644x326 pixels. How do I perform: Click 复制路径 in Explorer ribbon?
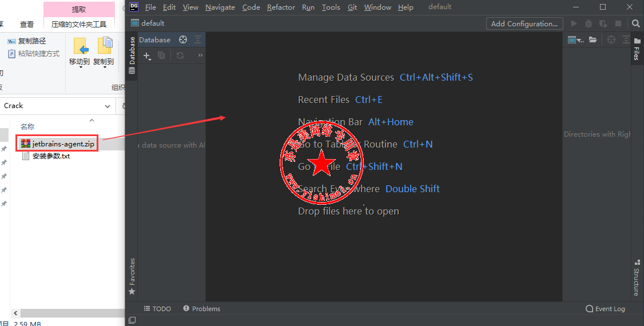27,41
